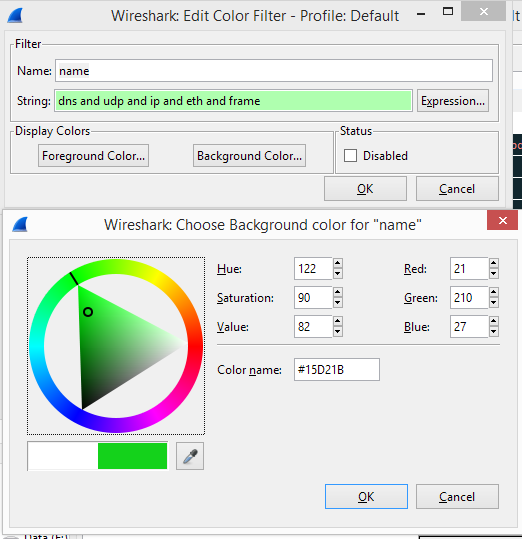Click the selector circle in the color triangle
The image size is (522, 539).
point(88,312)
